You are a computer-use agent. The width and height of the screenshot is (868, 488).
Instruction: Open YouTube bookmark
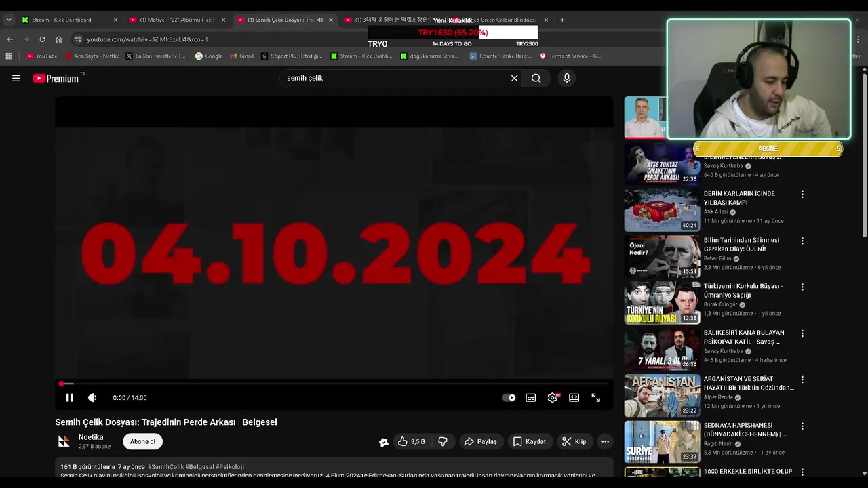(x=42, y=56)
